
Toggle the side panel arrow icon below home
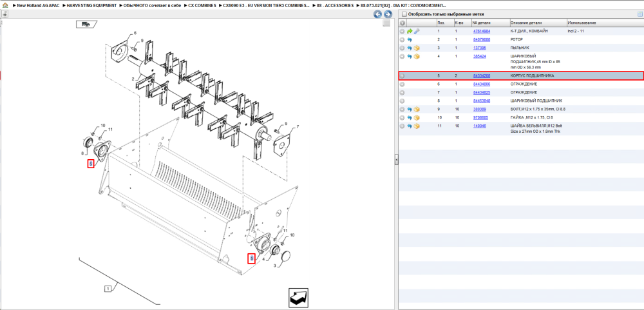click(5, 14)
